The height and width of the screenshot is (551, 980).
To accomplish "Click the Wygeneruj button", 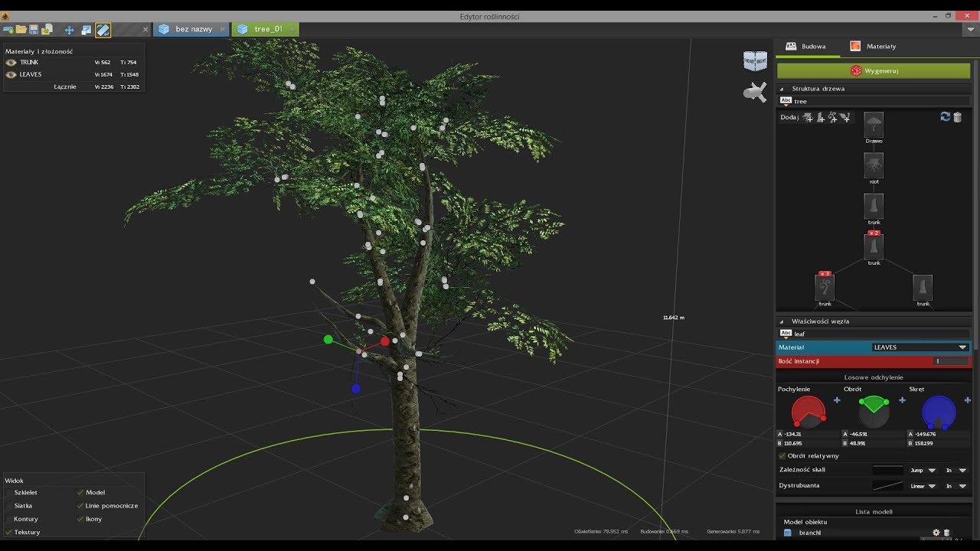I will [874, 70].
